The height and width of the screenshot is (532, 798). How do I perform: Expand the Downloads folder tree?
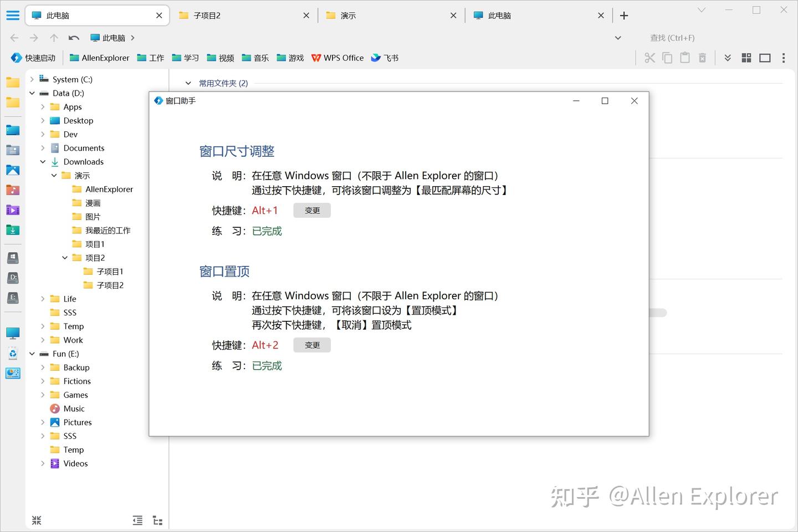[43, 161]
